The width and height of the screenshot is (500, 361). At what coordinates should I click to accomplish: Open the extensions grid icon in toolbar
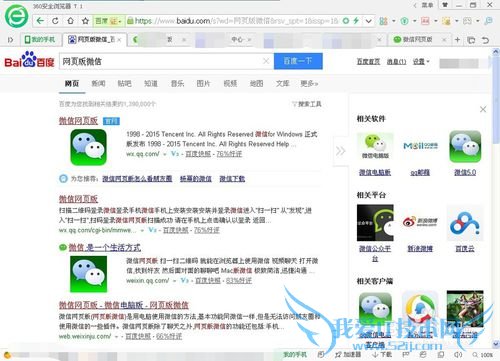383,21
